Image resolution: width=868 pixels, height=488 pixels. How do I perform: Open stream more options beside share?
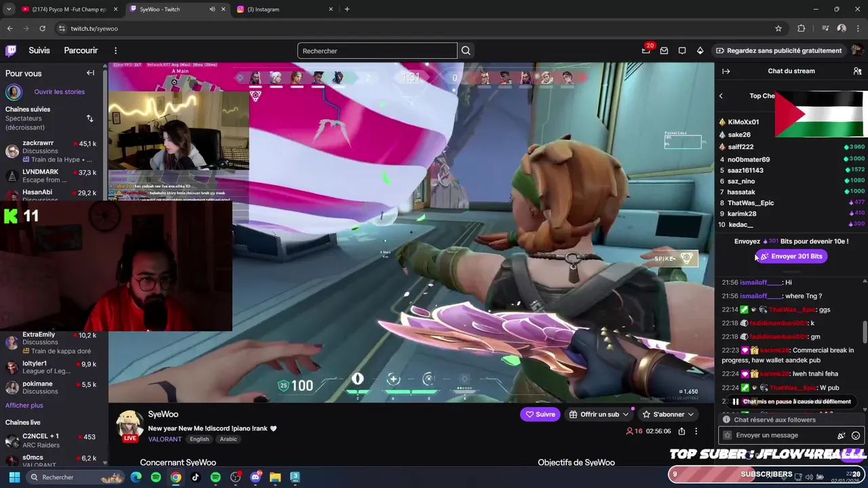click(696, 431)
